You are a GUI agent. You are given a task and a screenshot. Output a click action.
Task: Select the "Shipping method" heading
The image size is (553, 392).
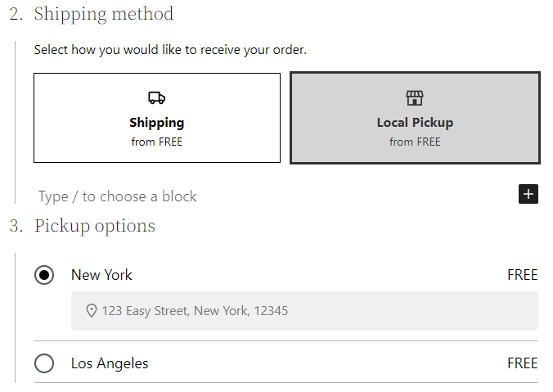coord(104,14)
